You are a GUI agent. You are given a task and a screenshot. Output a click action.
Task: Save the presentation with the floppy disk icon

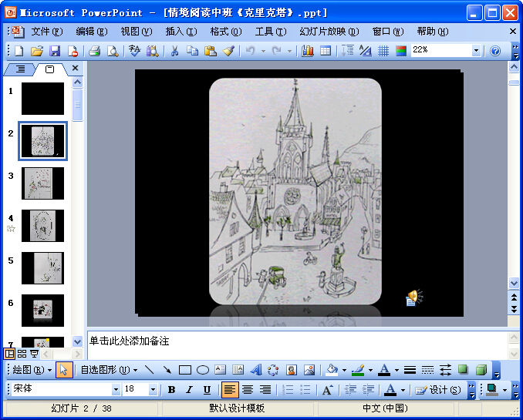(x=55, y=51)
